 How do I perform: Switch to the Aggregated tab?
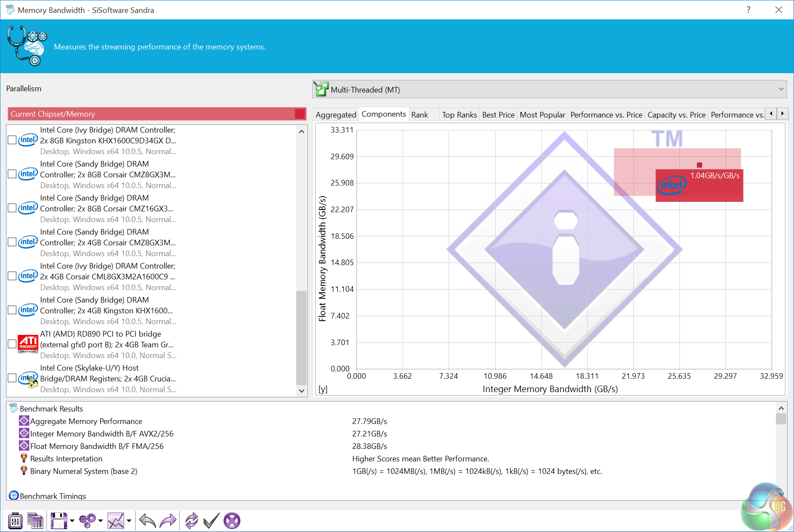(335, 114)
